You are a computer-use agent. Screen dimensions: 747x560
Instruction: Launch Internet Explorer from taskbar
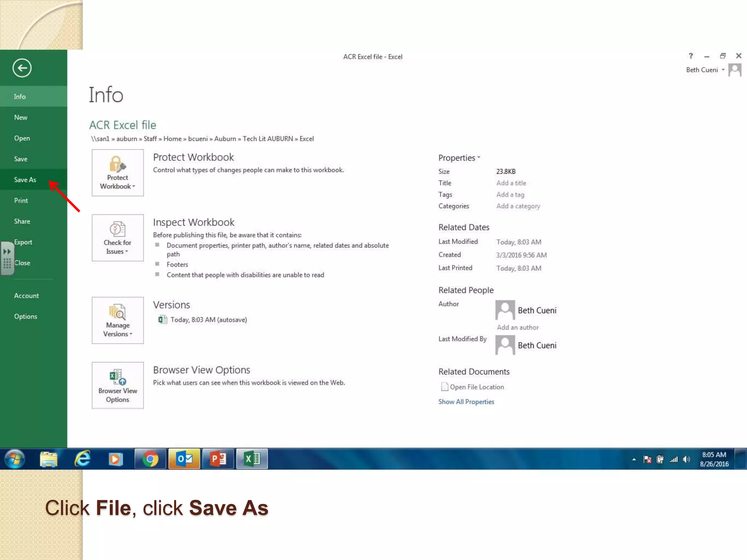click(x=82, y=459)
